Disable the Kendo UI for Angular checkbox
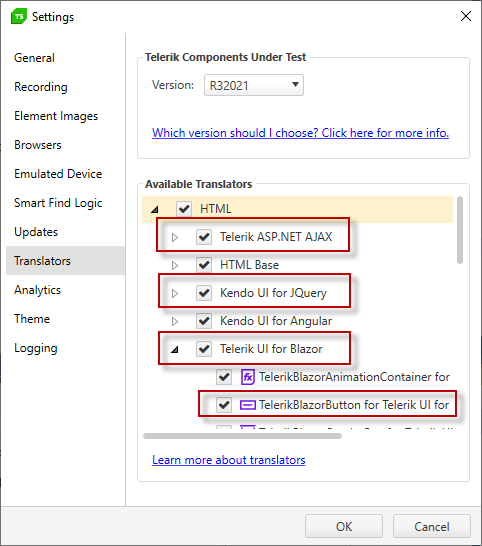 (x=204, y=321)
